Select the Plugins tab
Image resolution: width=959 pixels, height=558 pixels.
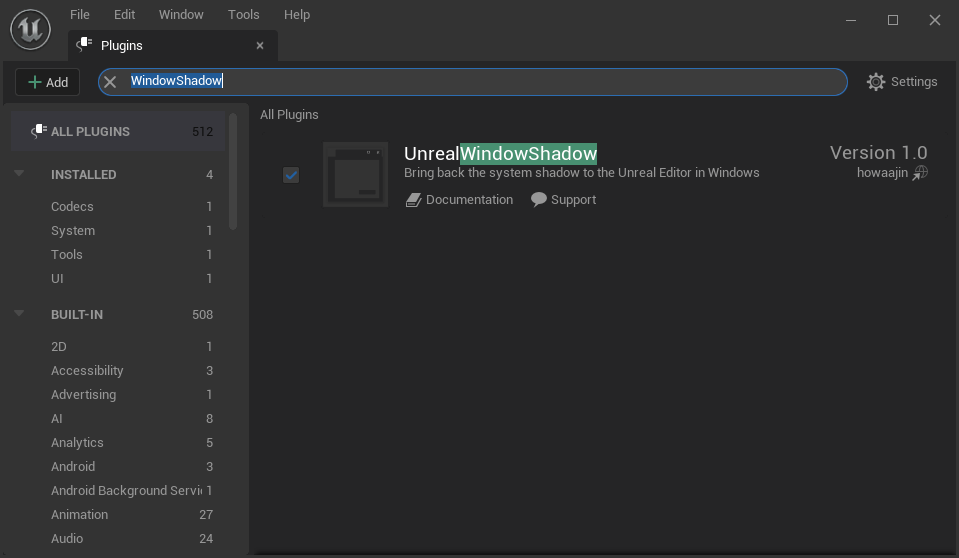pos(173,45)
